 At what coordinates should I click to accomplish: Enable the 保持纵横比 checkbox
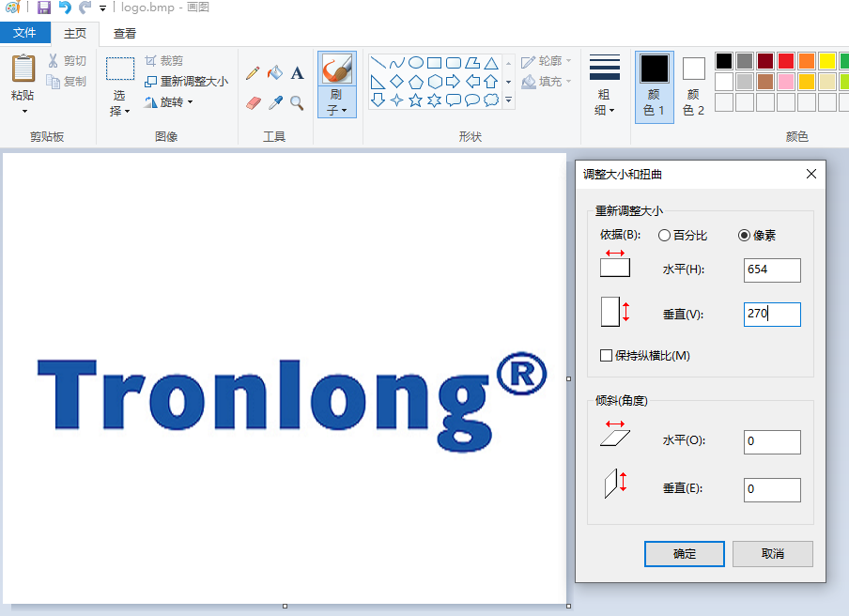606,356
